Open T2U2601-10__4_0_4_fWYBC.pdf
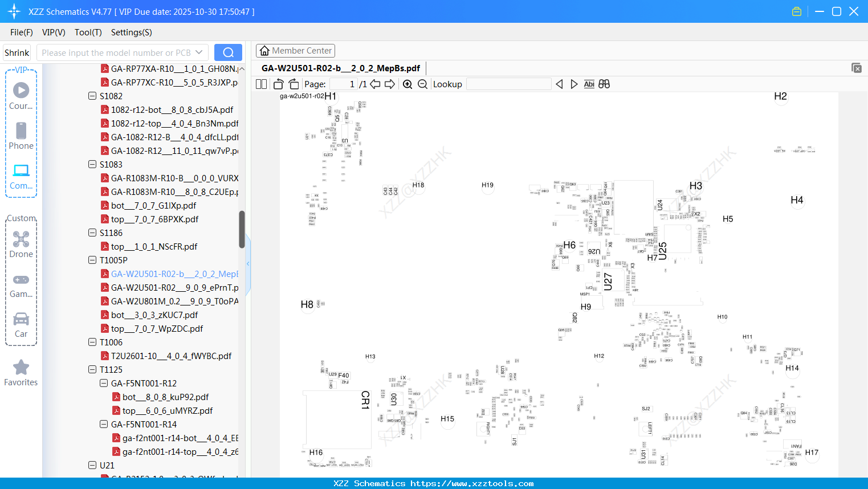The width and height of the screenshot is (868, 489). pyautogui.click(x=171, y=356)
